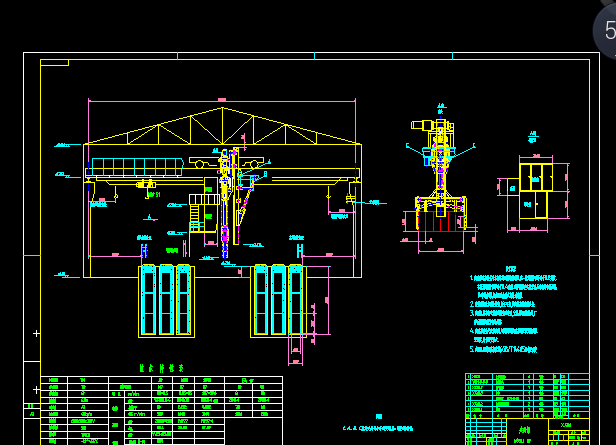Click the yellow title block in the corner
Viewport: 616px width, 445px height.
click(x=527, y=432)
